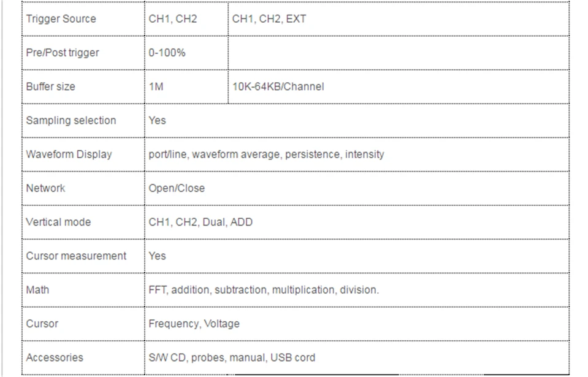
Task: Click the Waveform Display label
Action: [69, 154]
